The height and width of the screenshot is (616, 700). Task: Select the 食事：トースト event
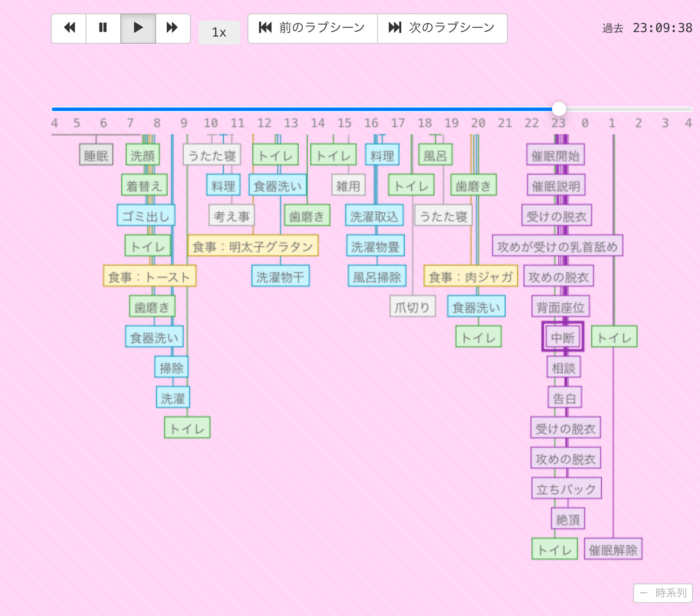149,277
